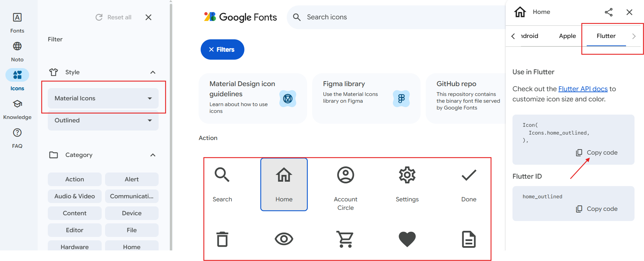Select the Home icon tile
The height and width of the screenshot is (261, 644).
[284, 184]
